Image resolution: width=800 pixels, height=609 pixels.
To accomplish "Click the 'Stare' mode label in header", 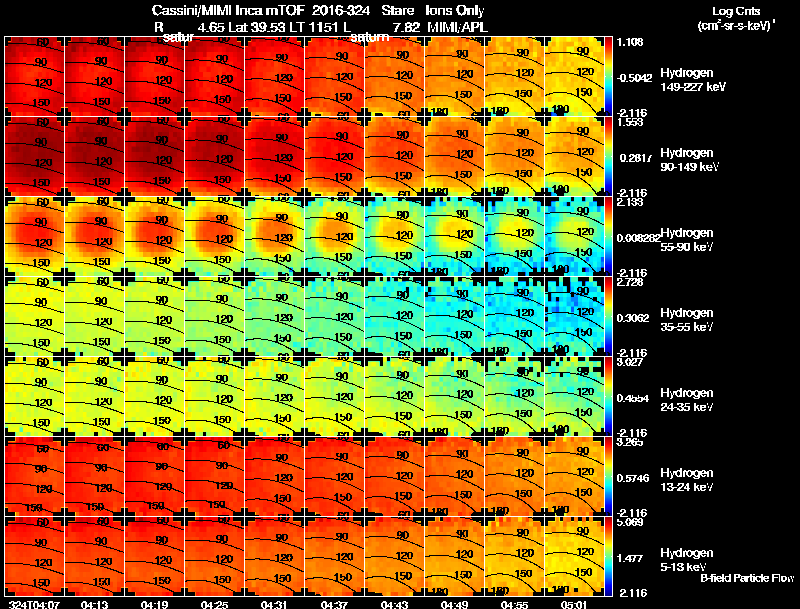I will click(397, 11).
